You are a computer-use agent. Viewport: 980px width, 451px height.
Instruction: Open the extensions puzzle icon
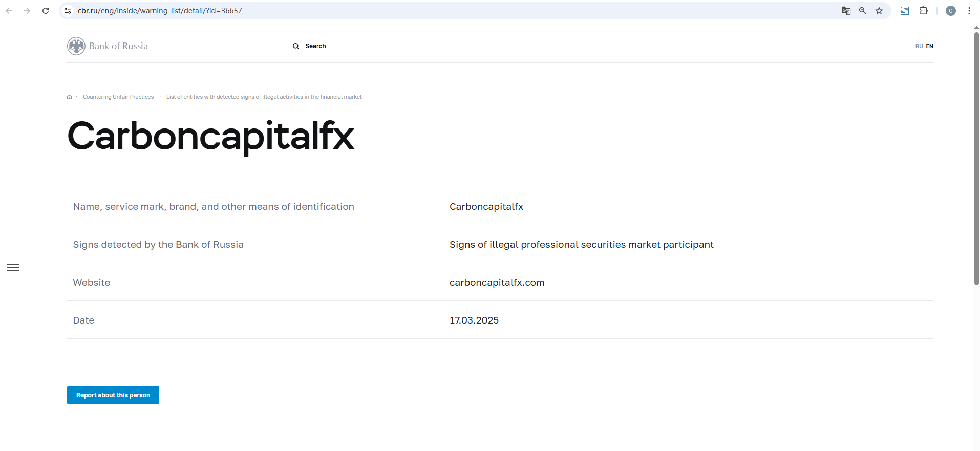point(923,11)
